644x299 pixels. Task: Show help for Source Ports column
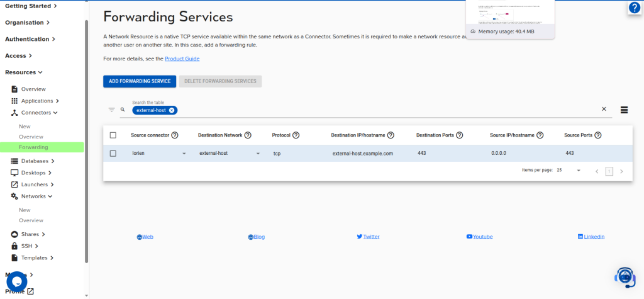598,135
